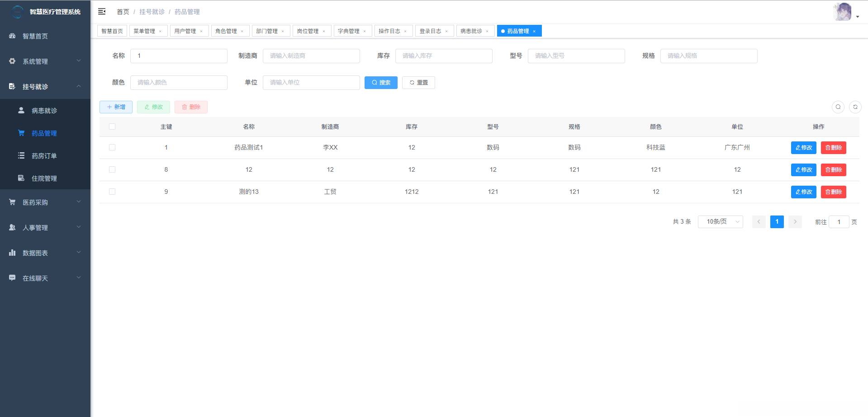Click the 重置 reset button
The width and height of the screenshot is (868, 417).
(x=418, y=83)
